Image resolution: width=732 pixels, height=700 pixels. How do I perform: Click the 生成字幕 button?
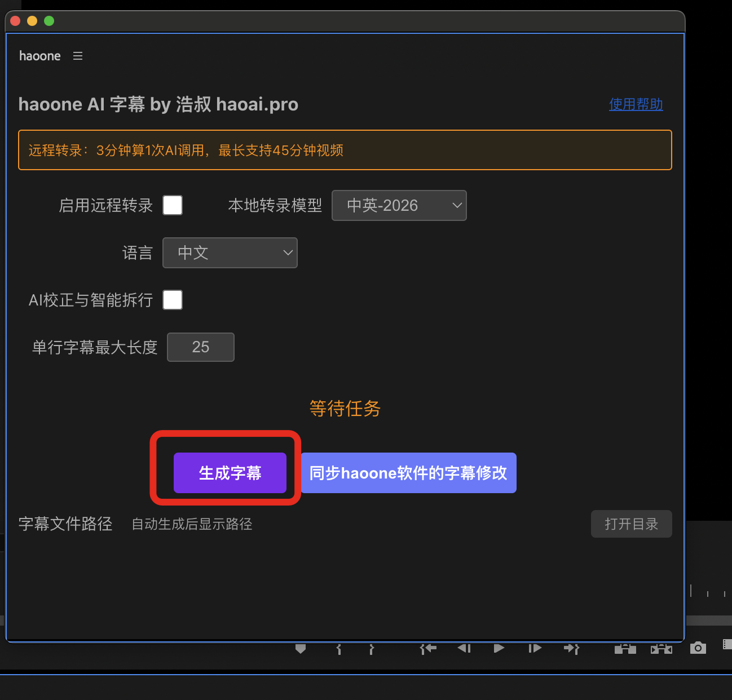[230, 473]
